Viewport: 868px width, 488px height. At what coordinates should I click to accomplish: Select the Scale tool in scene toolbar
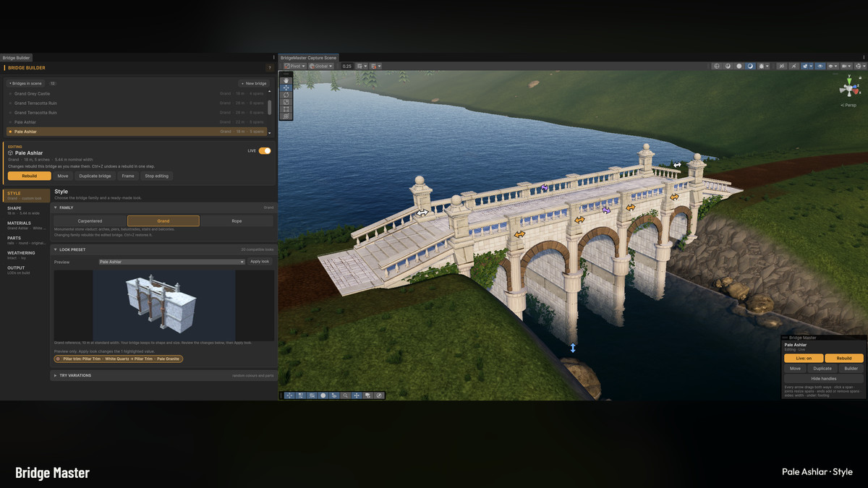(x=286, y=102)
